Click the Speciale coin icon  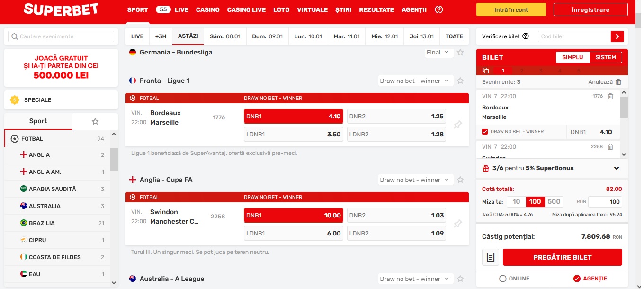click(x=15, y=100)
